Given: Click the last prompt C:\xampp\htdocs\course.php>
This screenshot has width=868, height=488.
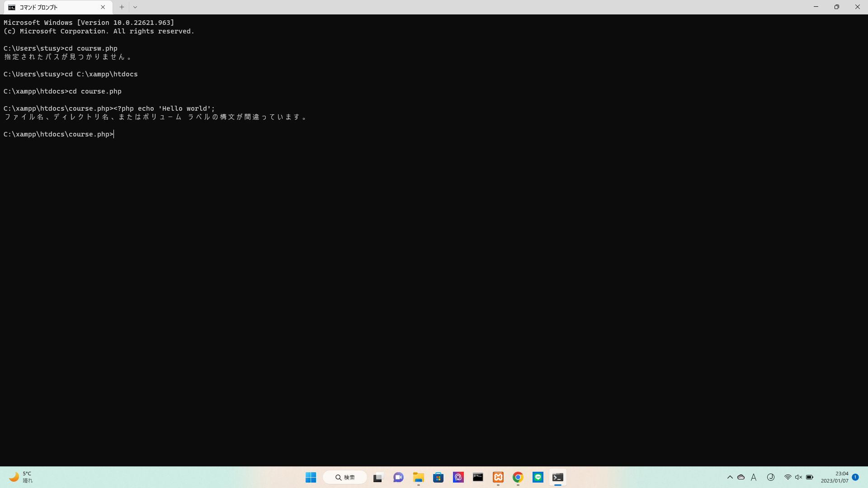Looking at the screenshot, I should point(59,134).
